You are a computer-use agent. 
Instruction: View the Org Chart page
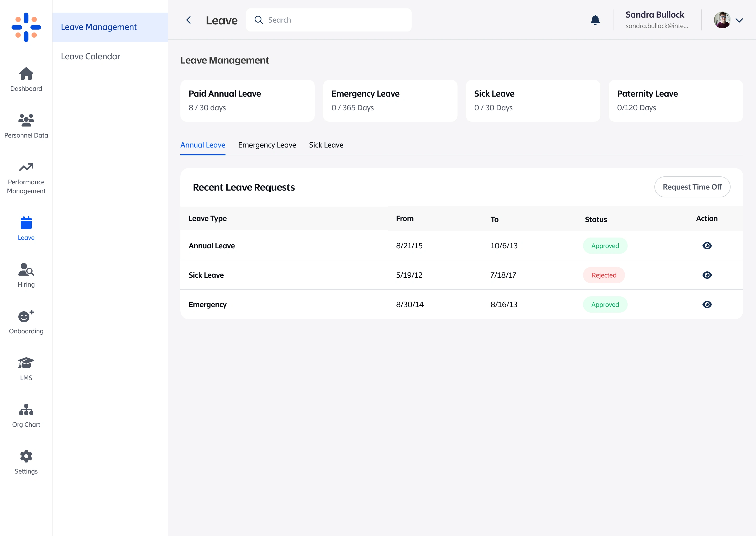[x=26, y=410]
